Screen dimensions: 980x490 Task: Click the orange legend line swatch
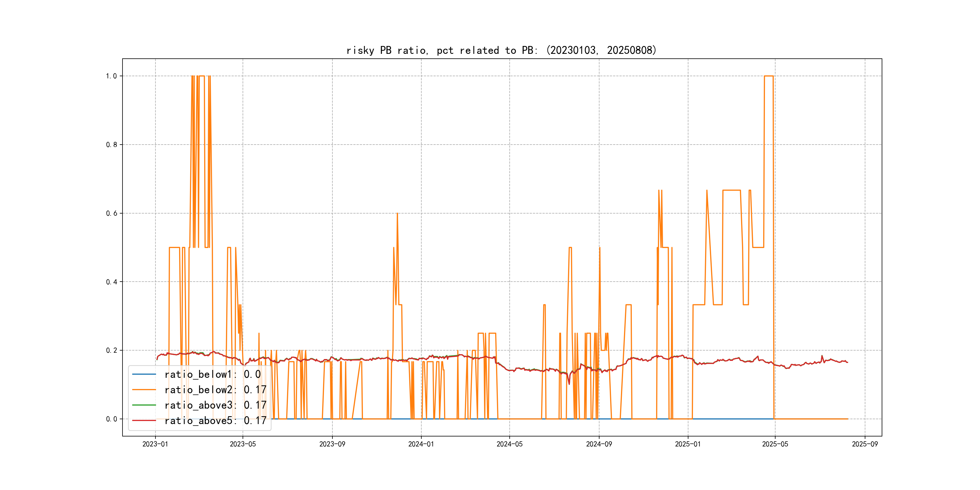[144, 390]
